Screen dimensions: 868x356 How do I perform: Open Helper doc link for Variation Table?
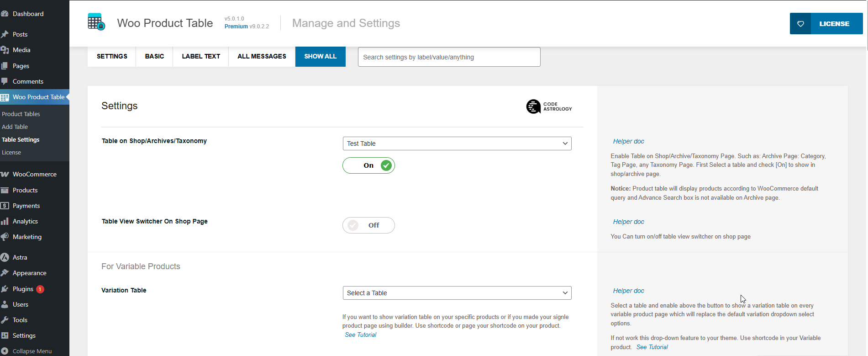point(628,291)
